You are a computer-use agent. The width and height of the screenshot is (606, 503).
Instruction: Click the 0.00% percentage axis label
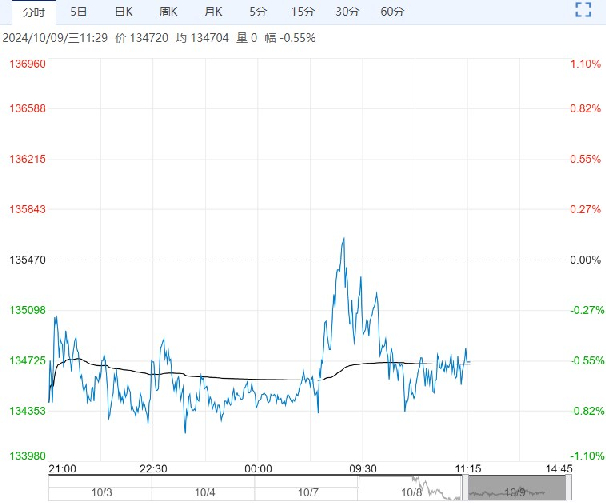[x=586, y=260]
